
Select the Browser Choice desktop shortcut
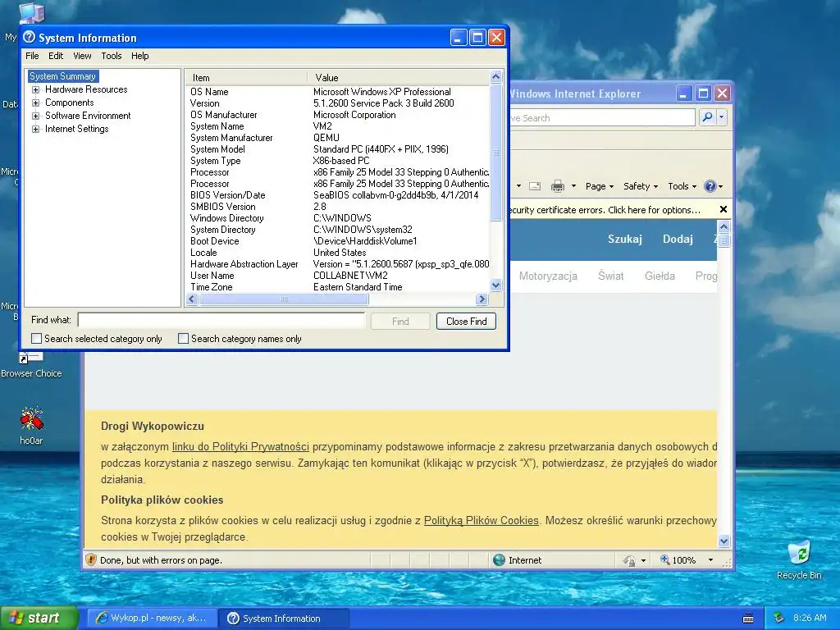click(x=31, y=366)
